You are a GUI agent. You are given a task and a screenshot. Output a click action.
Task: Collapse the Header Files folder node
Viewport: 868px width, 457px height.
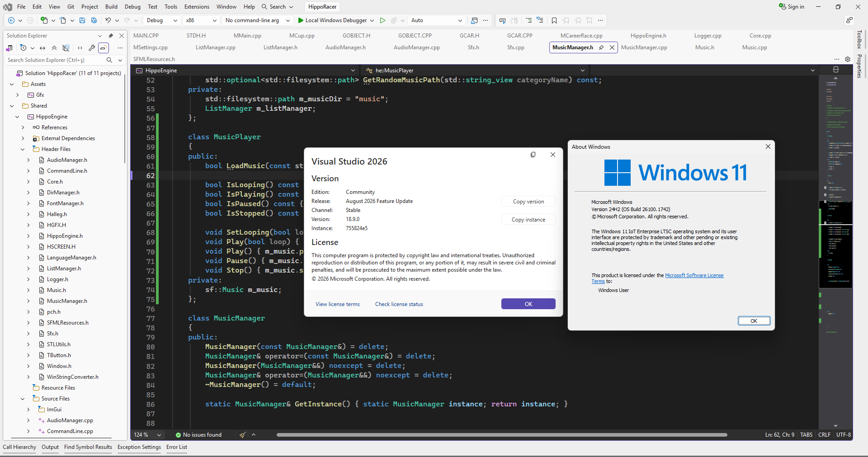(23, 149)
